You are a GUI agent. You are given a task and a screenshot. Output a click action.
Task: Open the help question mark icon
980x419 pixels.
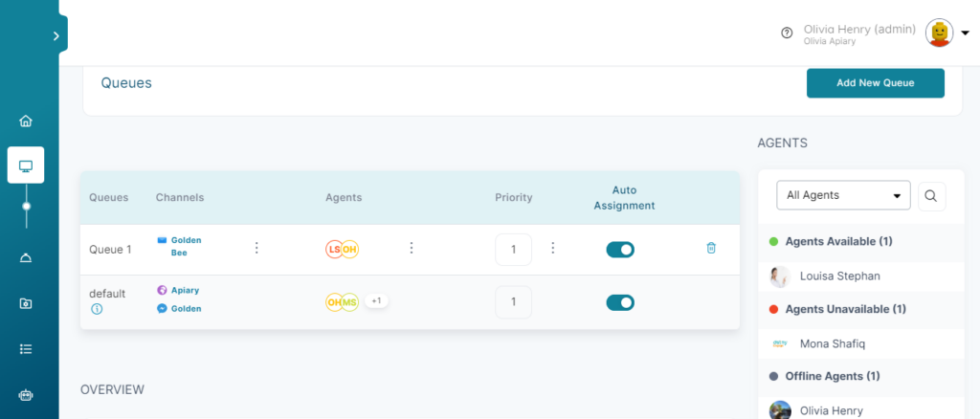[787, 33]
